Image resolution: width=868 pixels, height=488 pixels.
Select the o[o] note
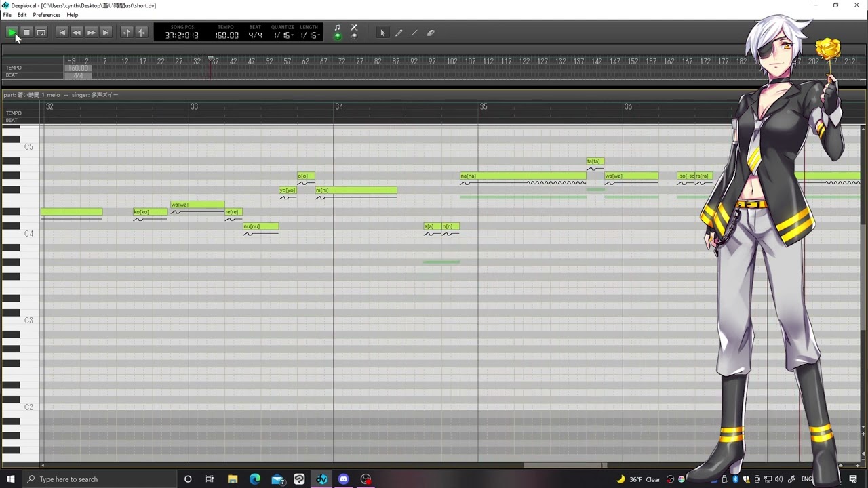pyautogui.click(x=306, y=176)
